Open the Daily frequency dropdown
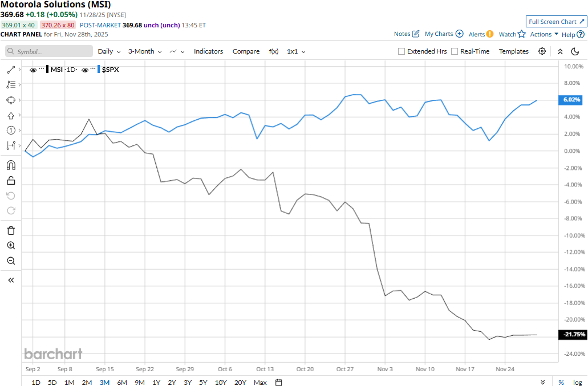Image resolution: width=588 pixels, height=386 pixels. click(x=109, y=51)
